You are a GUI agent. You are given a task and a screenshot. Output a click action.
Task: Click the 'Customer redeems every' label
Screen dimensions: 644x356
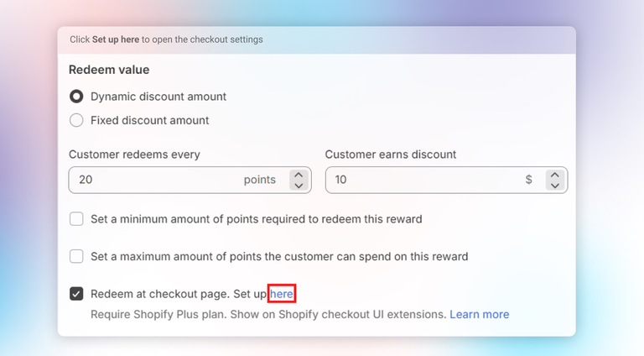(134, 154)
